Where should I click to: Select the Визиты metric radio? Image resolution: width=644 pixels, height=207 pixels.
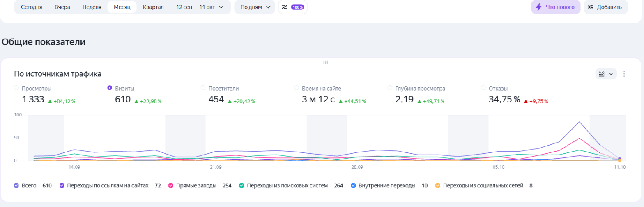[x=110, y=88]
